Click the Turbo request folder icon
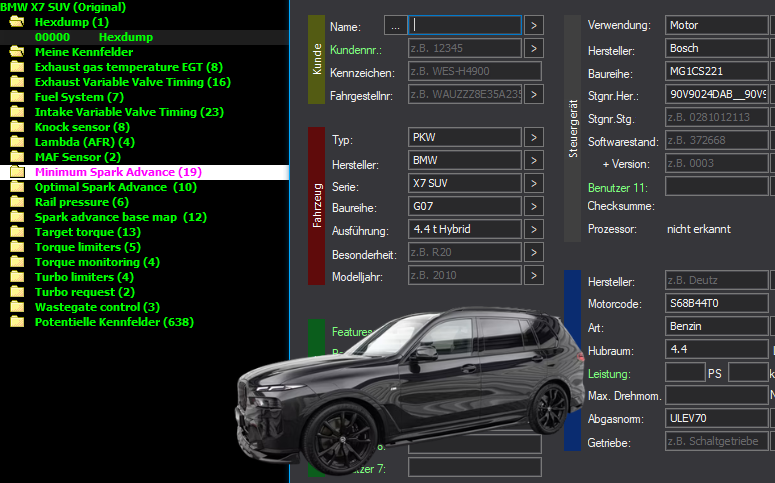This screenshot has height=483, width=775. (17, 292)
